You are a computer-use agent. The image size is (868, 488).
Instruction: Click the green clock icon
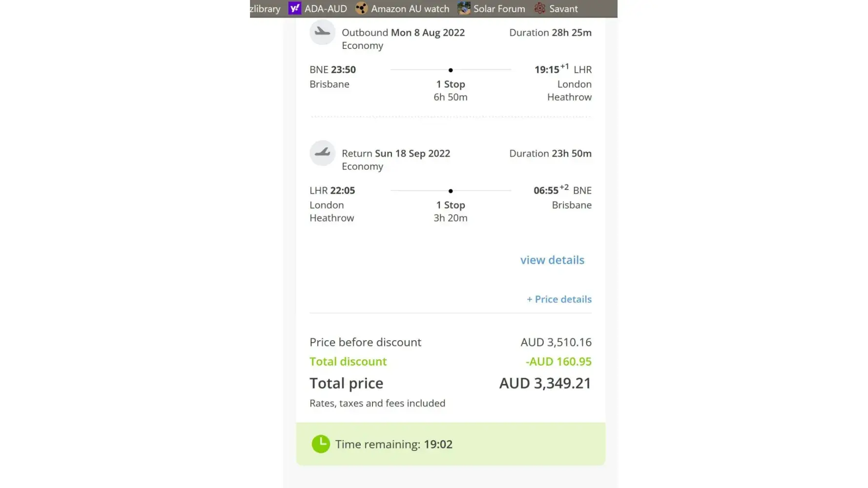pos(321,444)
